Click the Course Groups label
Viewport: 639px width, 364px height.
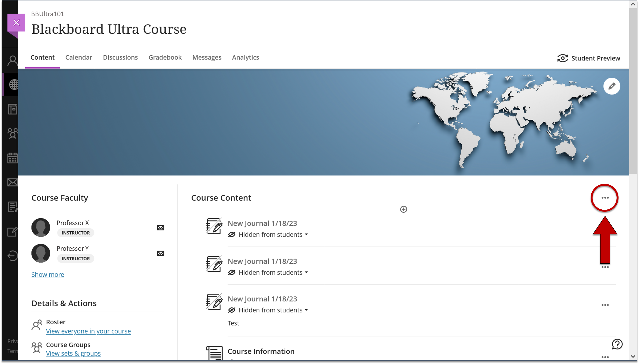point(68,345)
